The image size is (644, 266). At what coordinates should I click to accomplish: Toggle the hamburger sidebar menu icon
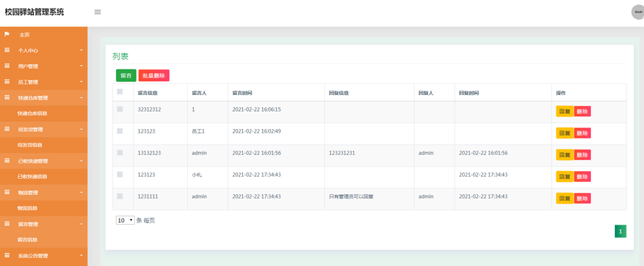(98, 12)
